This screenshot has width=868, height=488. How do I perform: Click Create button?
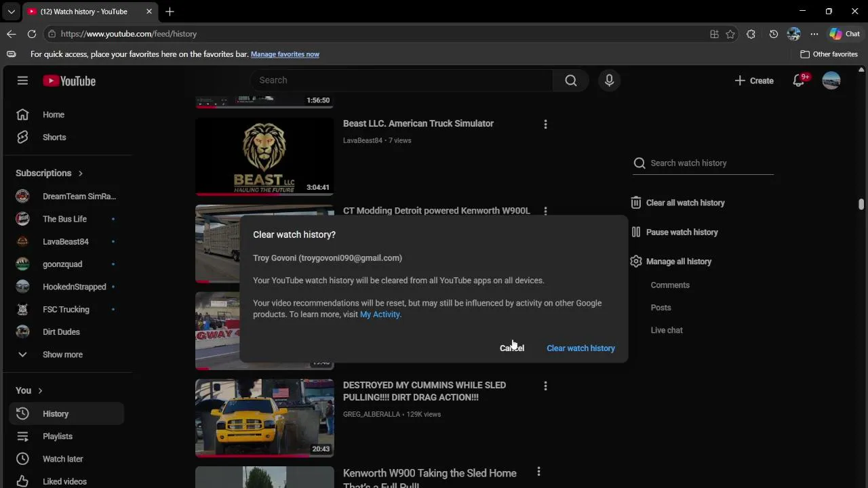coord(754,81)
